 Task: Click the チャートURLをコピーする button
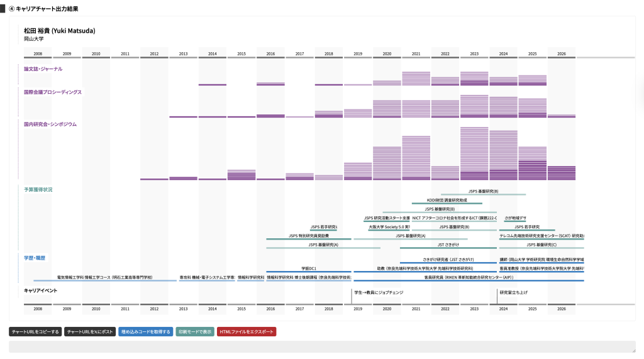[35, 331]
